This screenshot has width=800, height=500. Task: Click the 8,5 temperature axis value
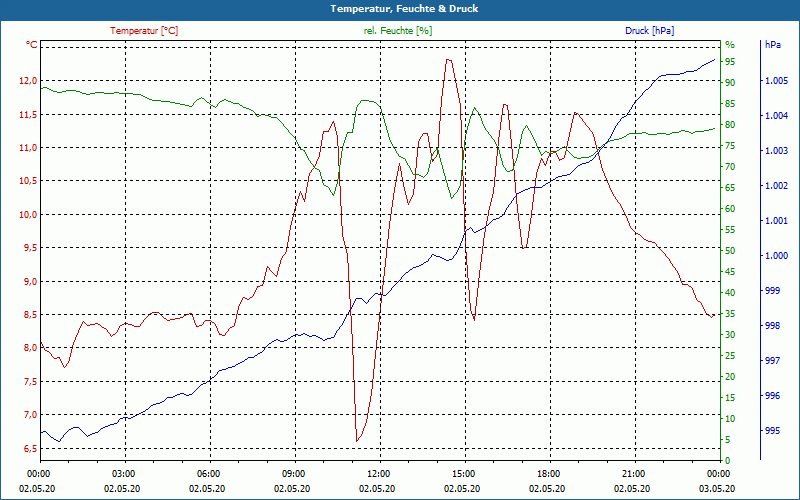click(30, 314)
